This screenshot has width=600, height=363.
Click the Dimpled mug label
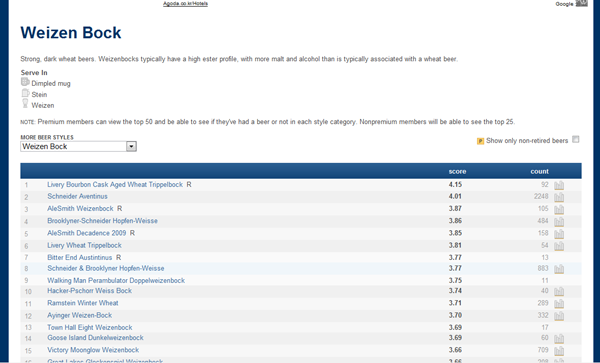coord(51,83)
